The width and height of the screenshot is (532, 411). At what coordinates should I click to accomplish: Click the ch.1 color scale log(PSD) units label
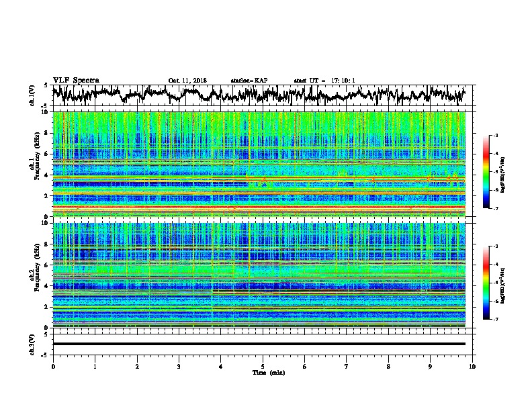point(503,175)
